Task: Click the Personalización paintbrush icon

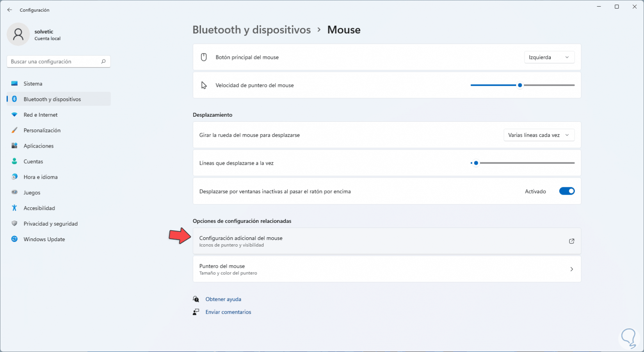Action: click(14, 130)
